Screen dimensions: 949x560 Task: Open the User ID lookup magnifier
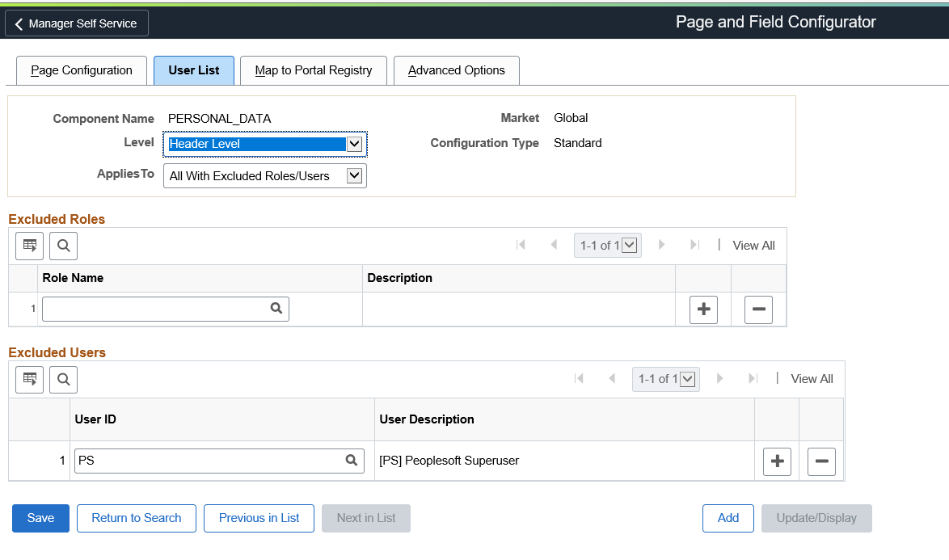click(351, 461)
